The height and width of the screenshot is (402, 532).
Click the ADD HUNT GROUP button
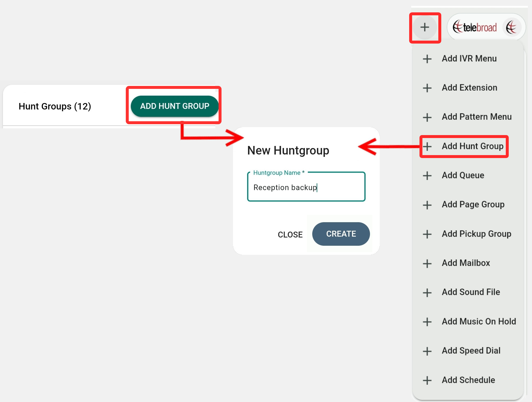[175, 106]
